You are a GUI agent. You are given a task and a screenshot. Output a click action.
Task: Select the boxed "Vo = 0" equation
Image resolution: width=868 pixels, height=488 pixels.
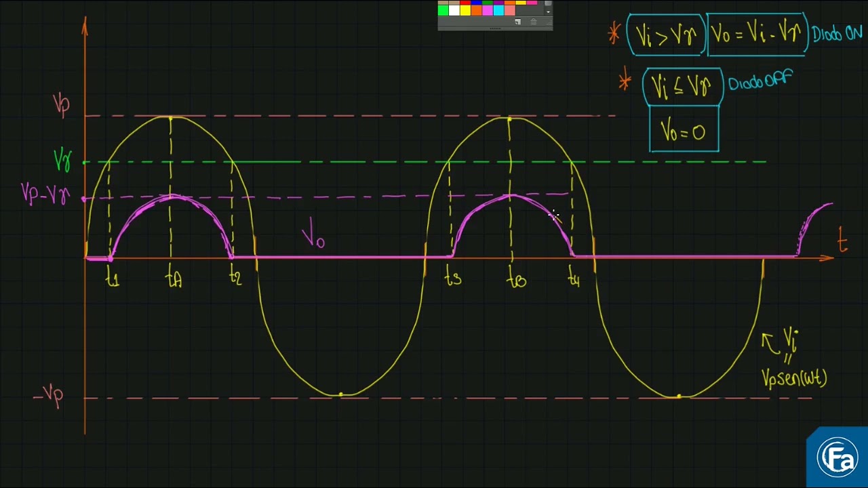(684, 129)
